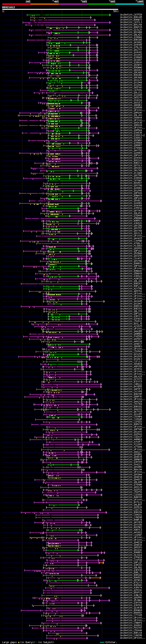Select the UniRef100_Q41120 entry
Viewport: 146px width, 644px height.
[x=131, y=80]
